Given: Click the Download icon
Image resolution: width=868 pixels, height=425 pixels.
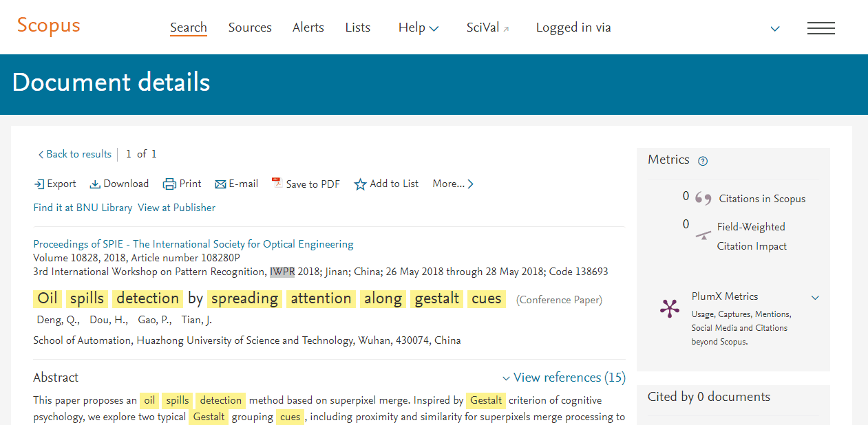Looking at the screenshot, I should [x=95, y=184].
